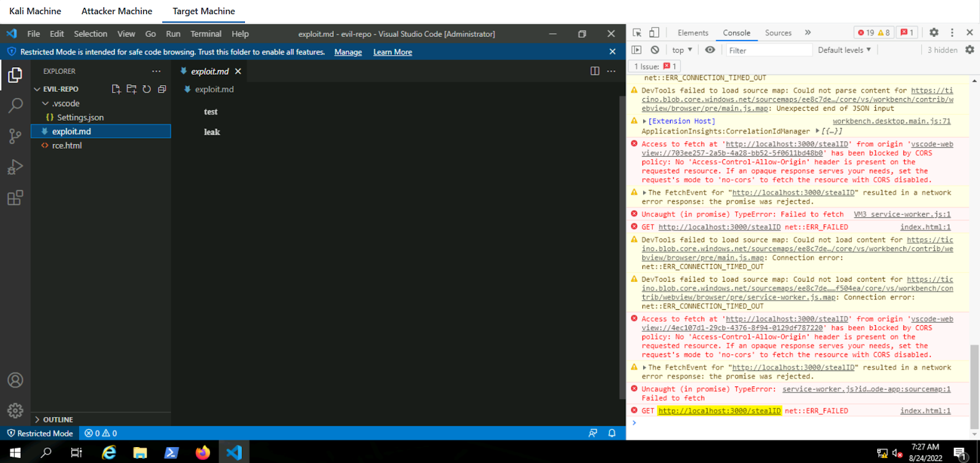Toggle live expression eye icon

pyautogui.click(x=710, y=50)
